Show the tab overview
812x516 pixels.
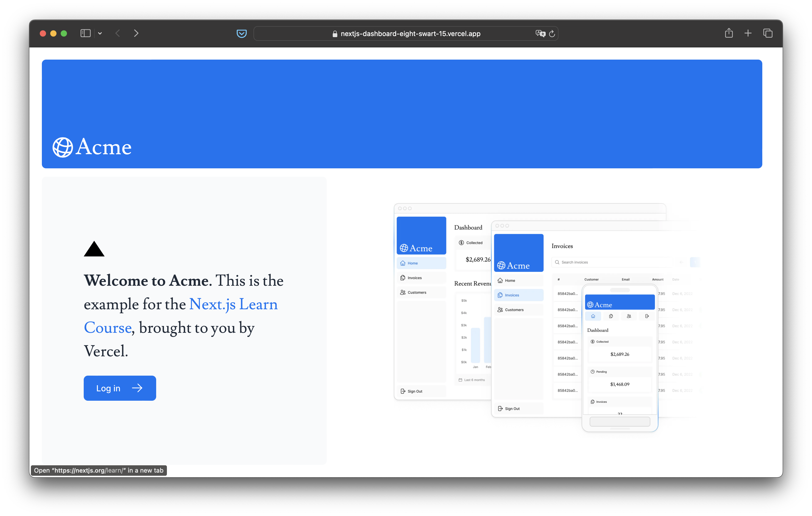pyautogui.click(x=768, y=33)
